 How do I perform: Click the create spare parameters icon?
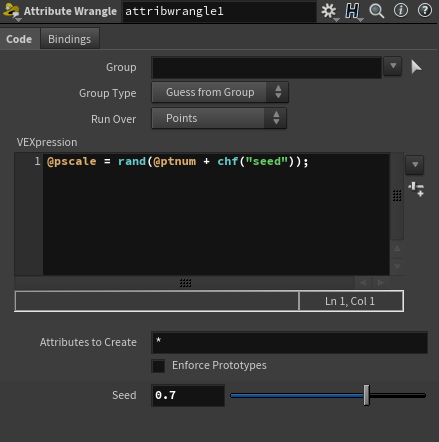[416, 189]
